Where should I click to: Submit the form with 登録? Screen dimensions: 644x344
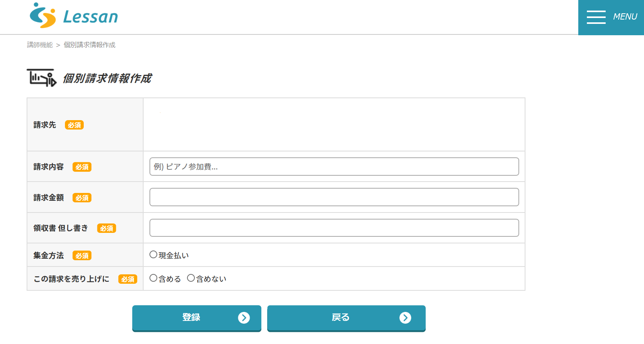(x=197, y=318)
